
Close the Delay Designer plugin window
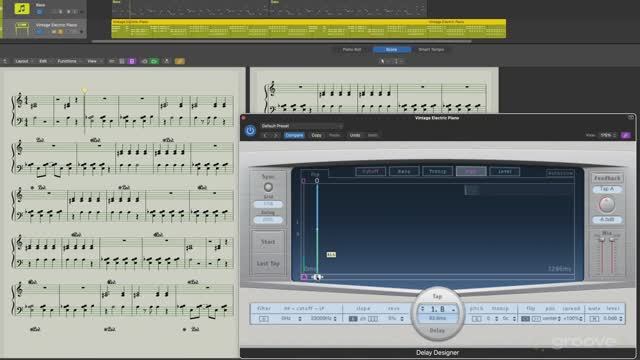click(244, 118)
